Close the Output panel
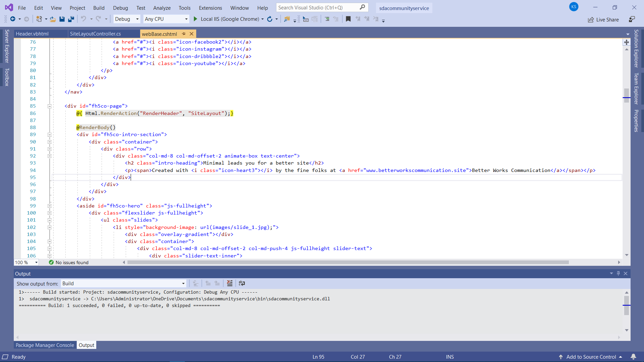Image resolution: width=644 pixels, height=362 pixels. (626, 274)
